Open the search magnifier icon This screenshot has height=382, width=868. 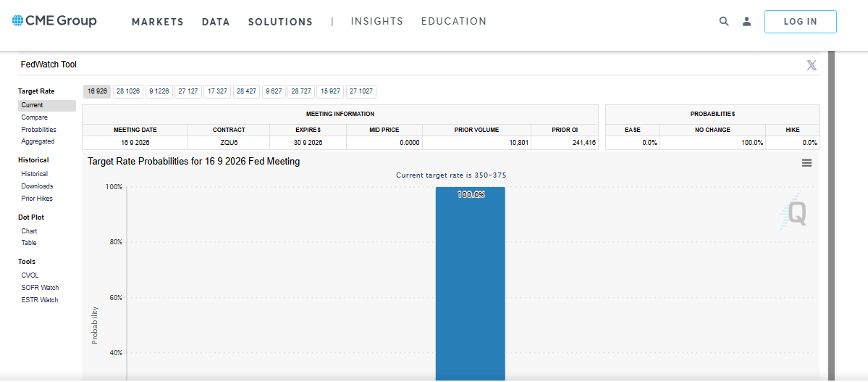tap(724, 22)
